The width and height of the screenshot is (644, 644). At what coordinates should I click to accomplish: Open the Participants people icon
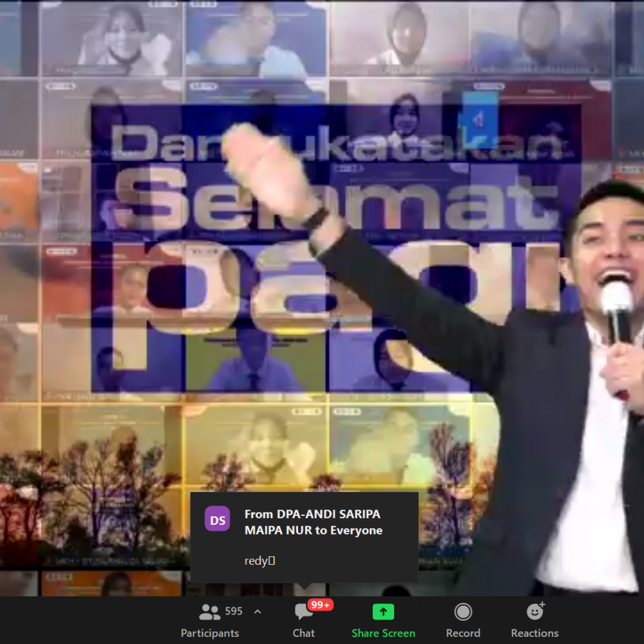(209, 611)
